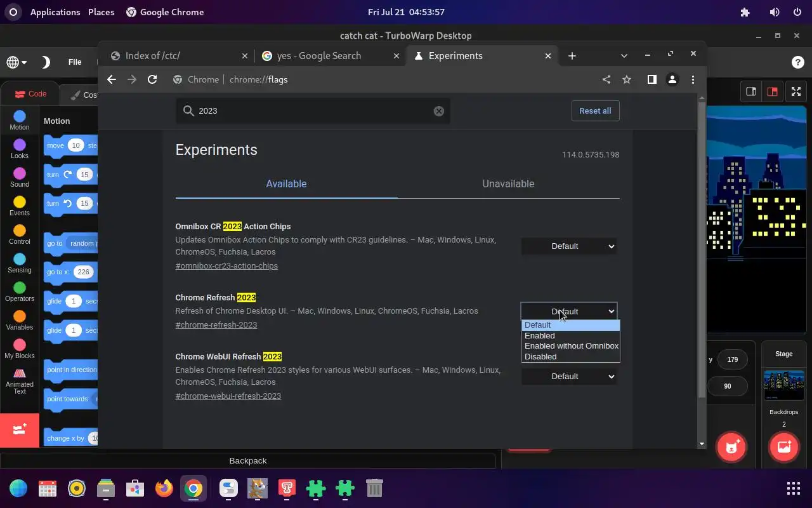Switch TurboWarp to large stage layout
The width and height of the screenshot is (812, 508).
(772, 91)
